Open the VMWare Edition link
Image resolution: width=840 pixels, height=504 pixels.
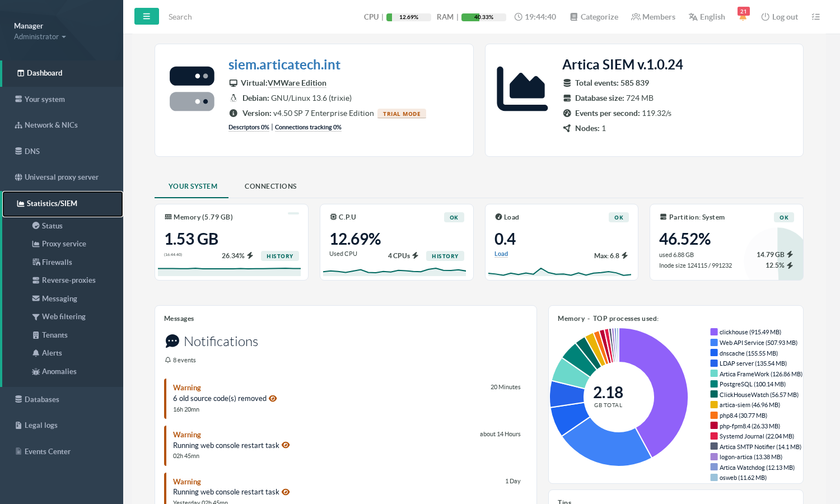click(x=297, y=83)
